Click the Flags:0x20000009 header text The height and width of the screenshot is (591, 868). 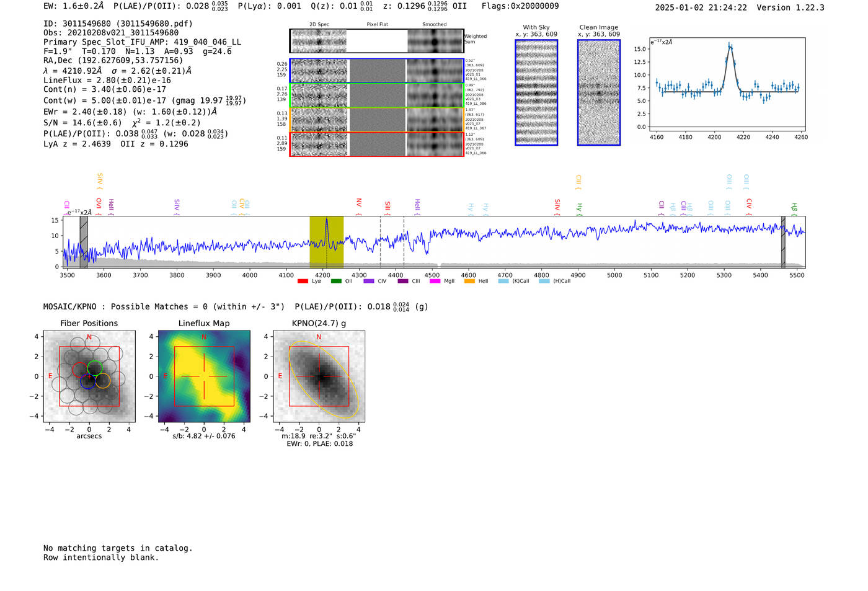point(520,6)
